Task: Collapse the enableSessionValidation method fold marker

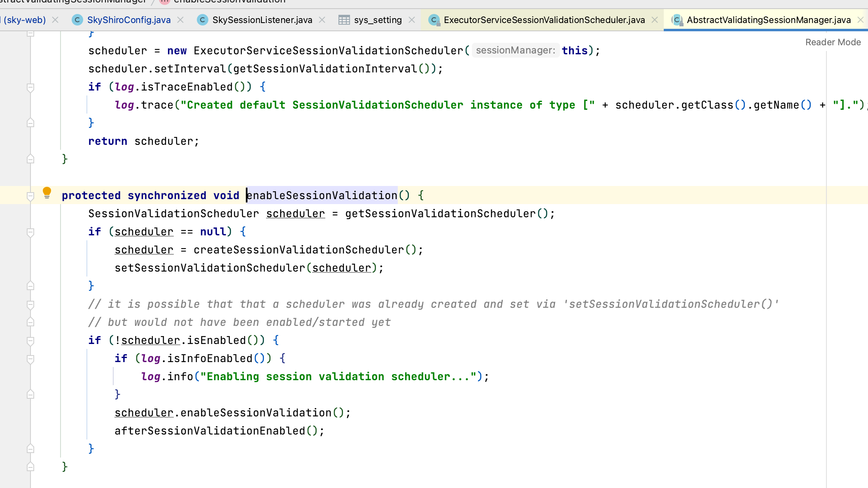Action: pos(30,196)
